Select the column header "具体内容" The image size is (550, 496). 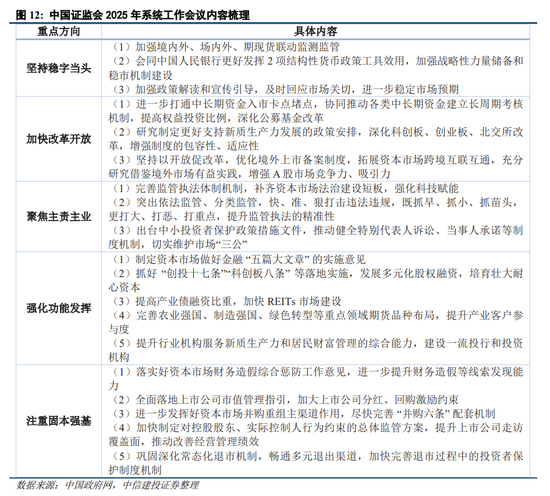point(315,32)
